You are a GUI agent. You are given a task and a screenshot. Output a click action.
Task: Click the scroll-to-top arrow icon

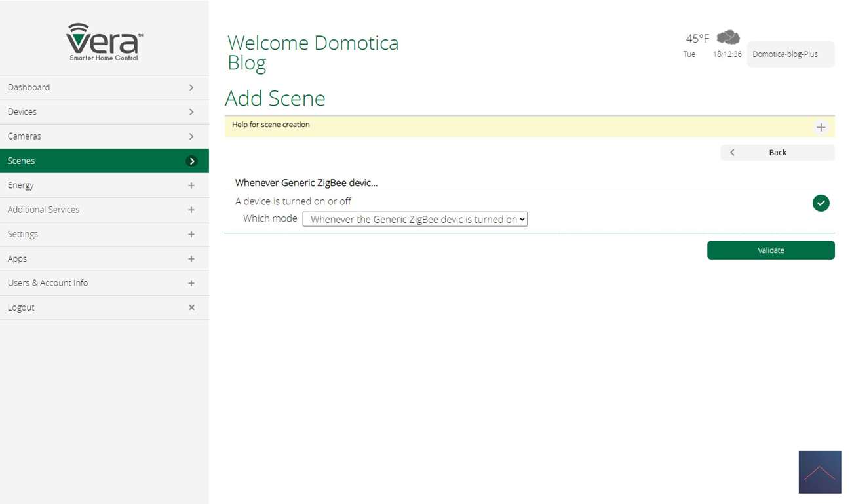point(819,472)
